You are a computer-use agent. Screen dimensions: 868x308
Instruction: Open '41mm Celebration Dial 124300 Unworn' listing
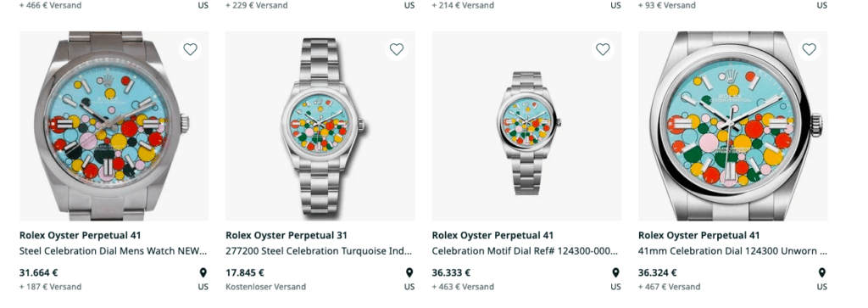coord(732,251)
